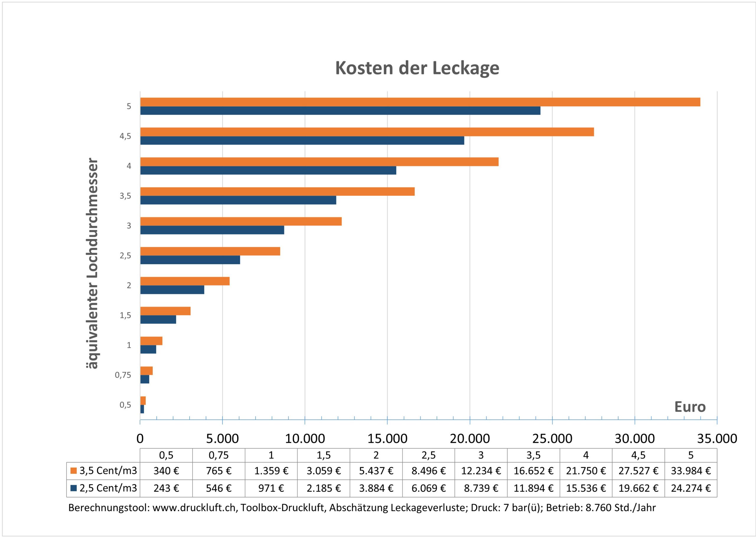This screenshot has height=538, width=756.
Task: Select the 12.234 € data table cell
Action: pyautogui.click(x=480, y=471)
